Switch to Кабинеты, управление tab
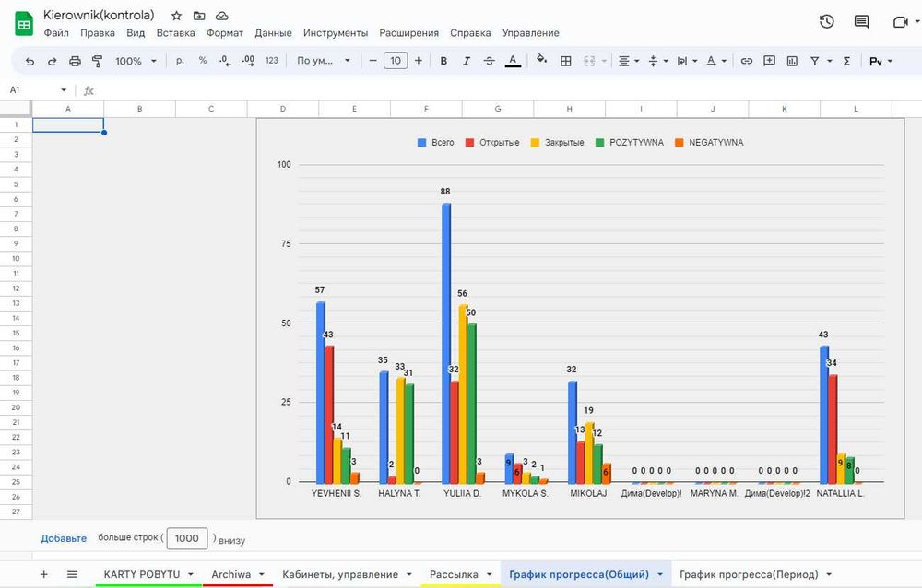Screen dimensions: 922x588 click(340, 574)
